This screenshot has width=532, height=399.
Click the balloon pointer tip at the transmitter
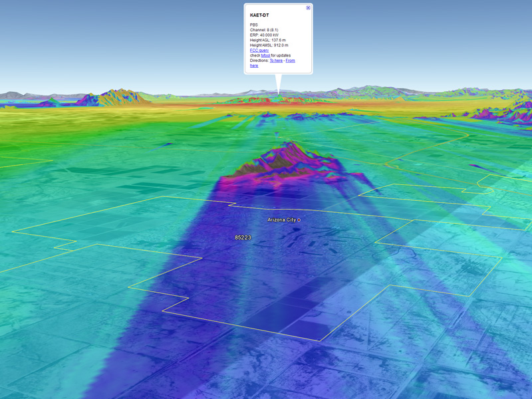[x=279, y=94]
